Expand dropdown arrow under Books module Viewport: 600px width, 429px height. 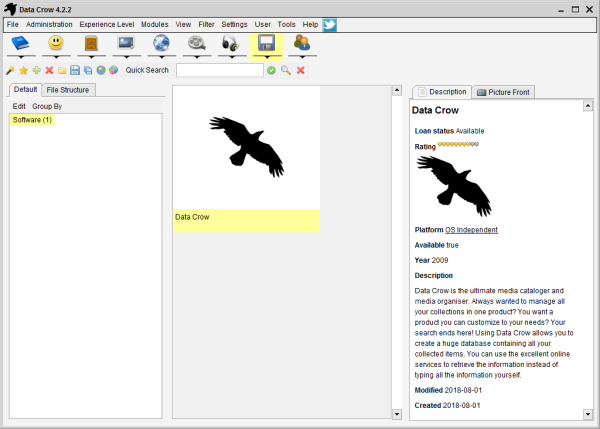pyautogui.click(x=21, y=57)
